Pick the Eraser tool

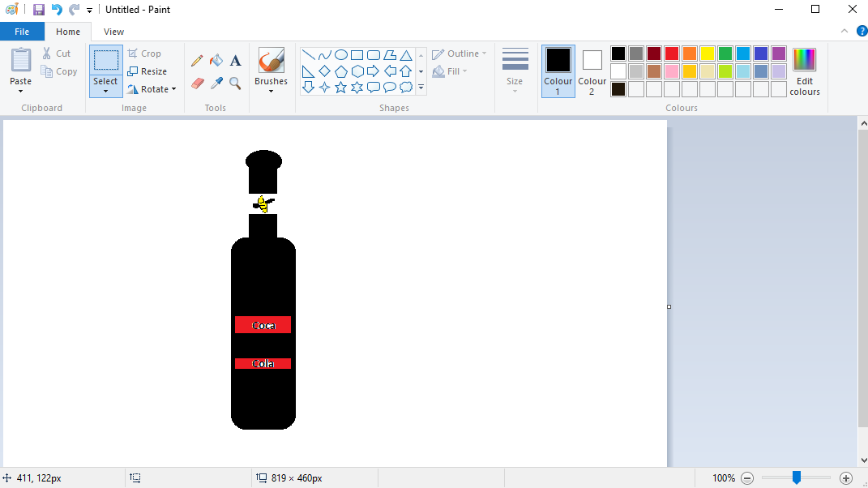tap(197, 83)
